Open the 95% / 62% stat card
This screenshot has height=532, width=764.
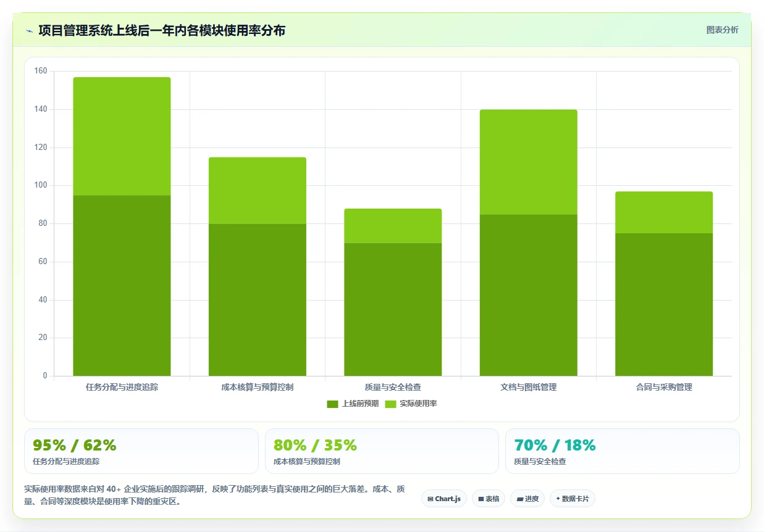coord(141,451)
